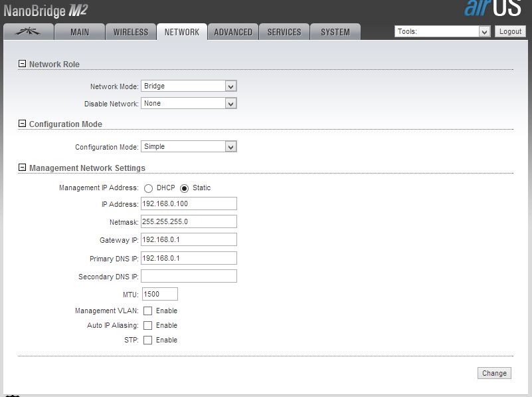Select the Static radio button

click(x=184, y=188)
